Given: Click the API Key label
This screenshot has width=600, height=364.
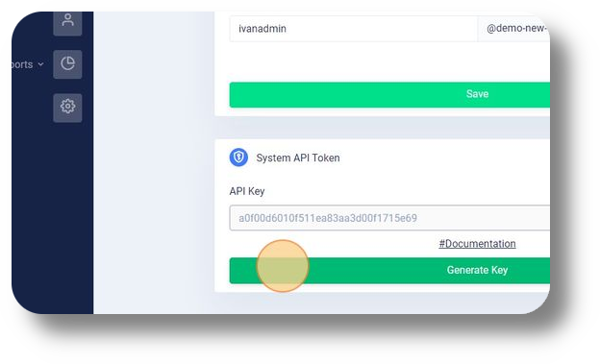Looking at the screenshot, I should click(247, 191).
